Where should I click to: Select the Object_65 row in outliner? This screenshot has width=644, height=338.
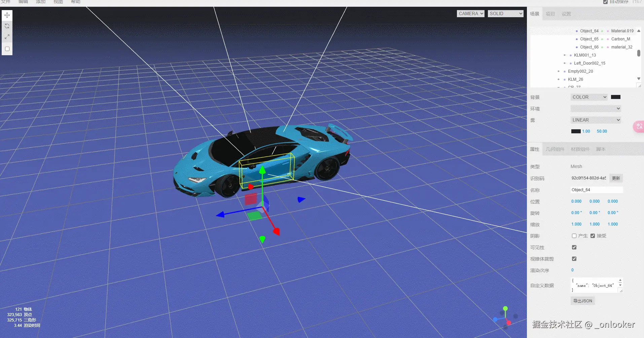(583, 39)
